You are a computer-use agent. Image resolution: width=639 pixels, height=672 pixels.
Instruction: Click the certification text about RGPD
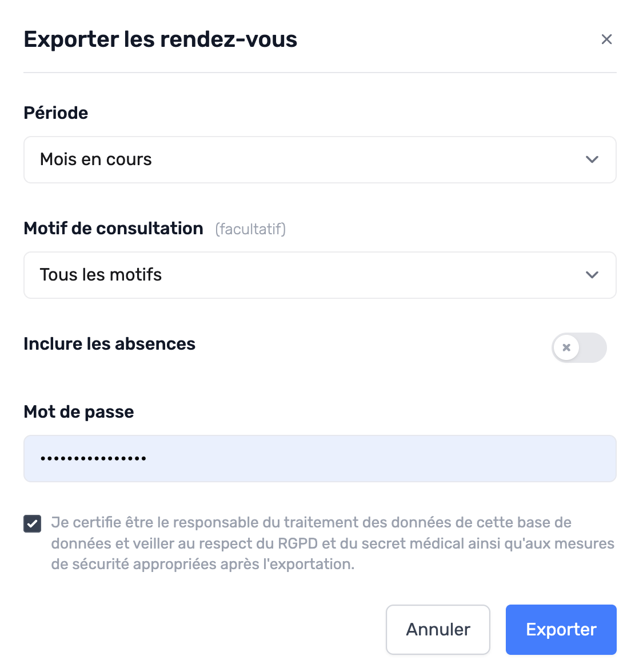(333, 543)
